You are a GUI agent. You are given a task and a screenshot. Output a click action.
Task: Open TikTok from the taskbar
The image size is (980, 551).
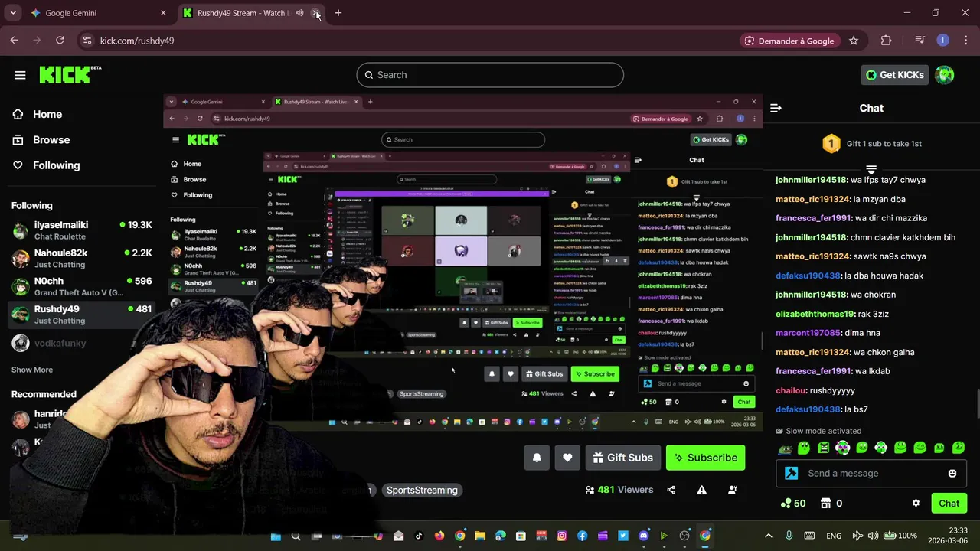coord(419,536)
